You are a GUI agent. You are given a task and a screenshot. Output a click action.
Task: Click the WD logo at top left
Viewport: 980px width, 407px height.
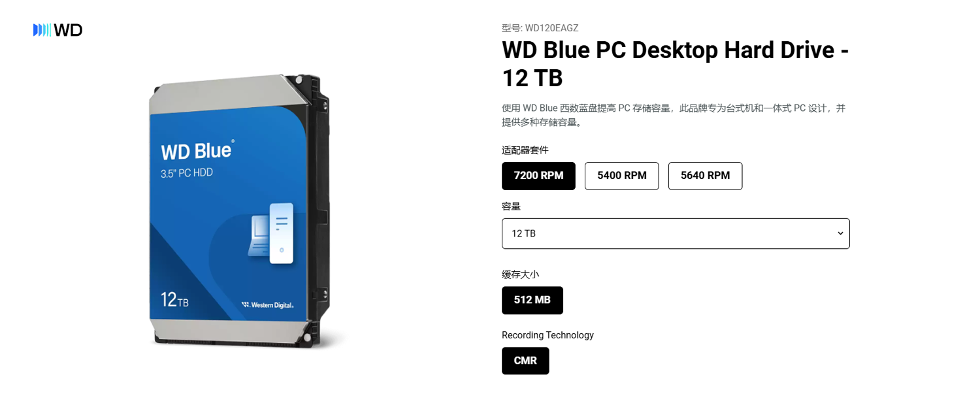tap(57, 30)
